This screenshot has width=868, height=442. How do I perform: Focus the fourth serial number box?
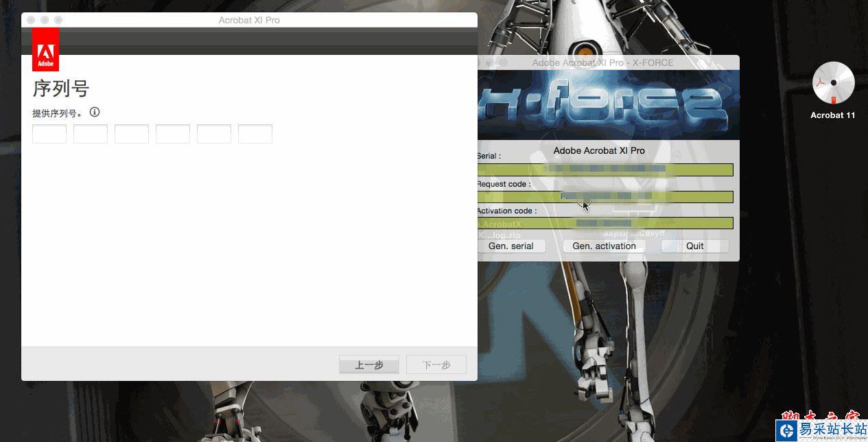coord(173,134)
